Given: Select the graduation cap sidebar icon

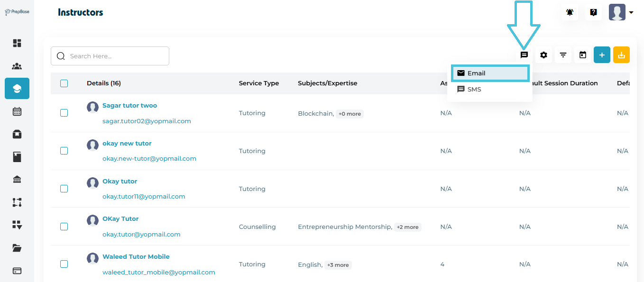Looking at the screenshot, I should [17, 88].
